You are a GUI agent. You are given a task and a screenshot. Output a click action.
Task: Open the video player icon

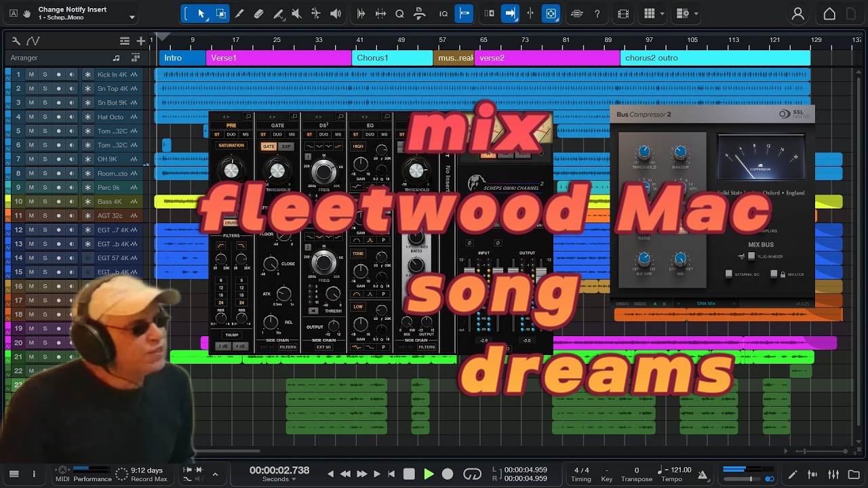tap(624, 14)
